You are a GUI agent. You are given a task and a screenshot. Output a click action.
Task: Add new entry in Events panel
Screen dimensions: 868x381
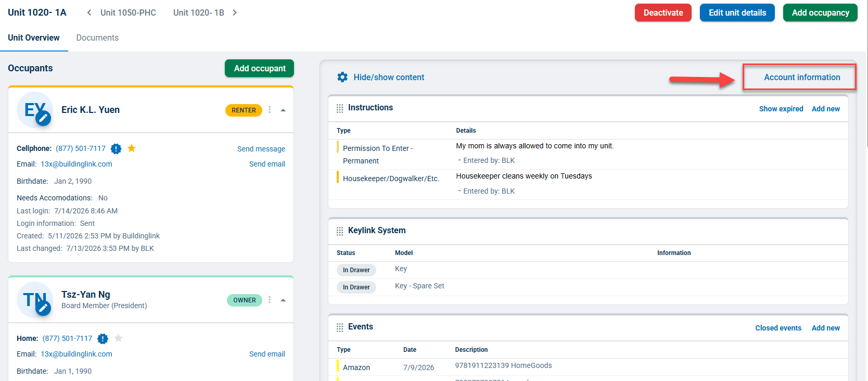(826, 328)
